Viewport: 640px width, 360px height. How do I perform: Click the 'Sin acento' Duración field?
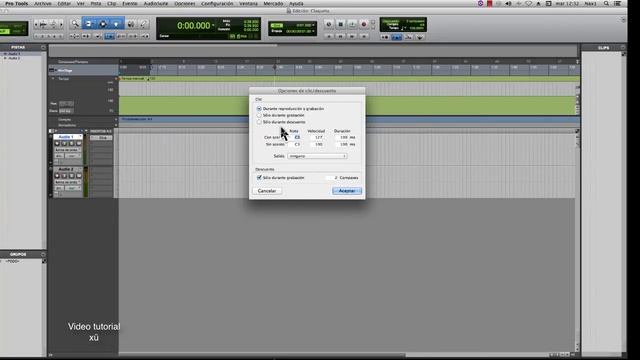click(342, 144)
